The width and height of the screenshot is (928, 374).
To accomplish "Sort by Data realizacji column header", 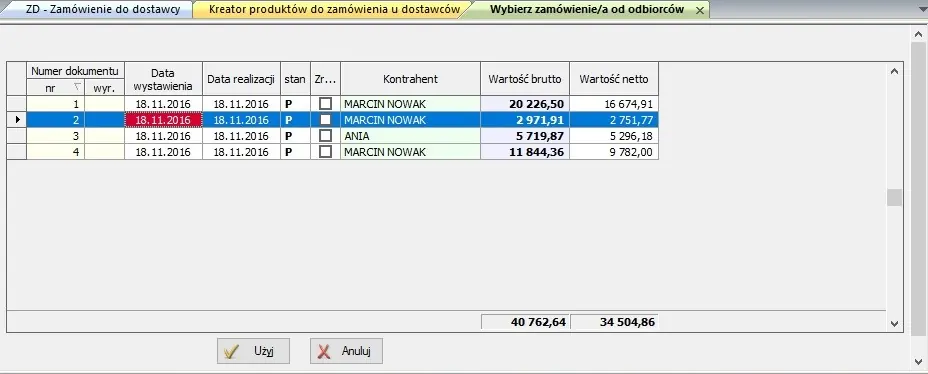I will (241, 79).
